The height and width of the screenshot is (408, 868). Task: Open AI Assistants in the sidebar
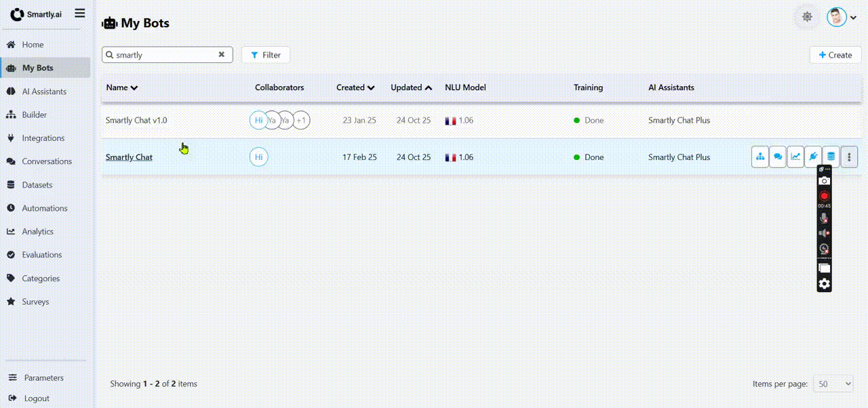point(45,91)
